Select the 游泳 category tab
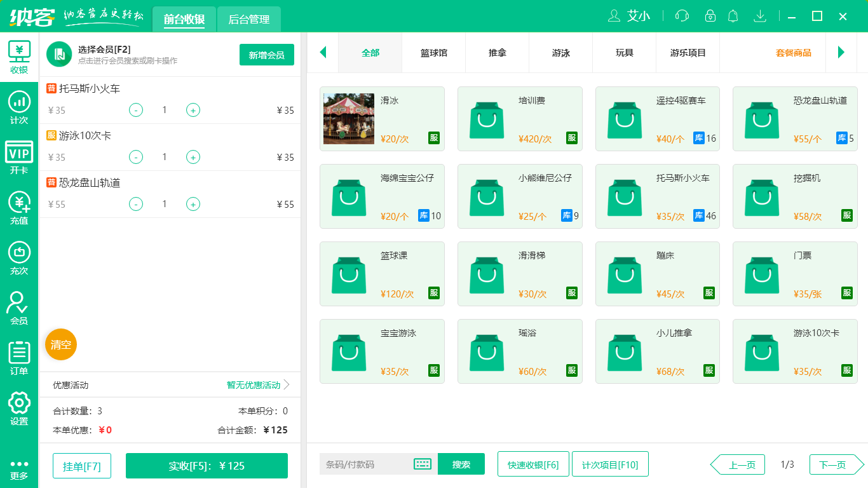This screenshot has width=868, height=488. pos(560,53)
